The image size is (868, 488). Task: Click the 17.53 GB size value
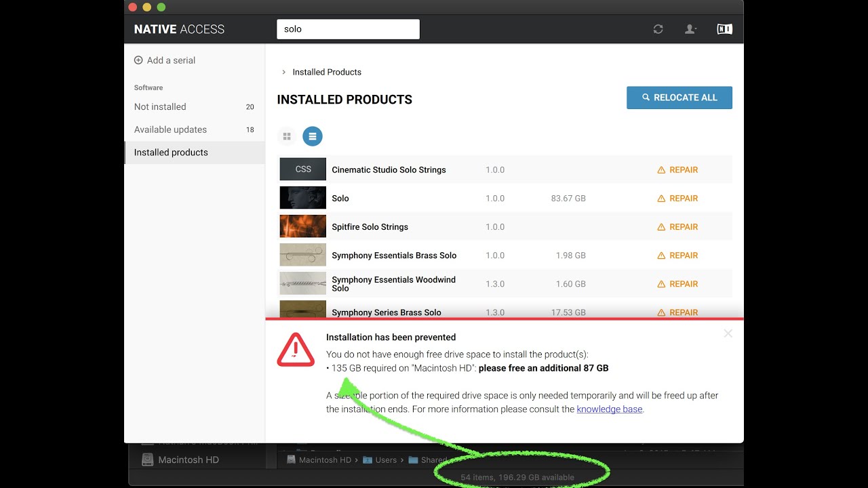[x=568, y=312]
